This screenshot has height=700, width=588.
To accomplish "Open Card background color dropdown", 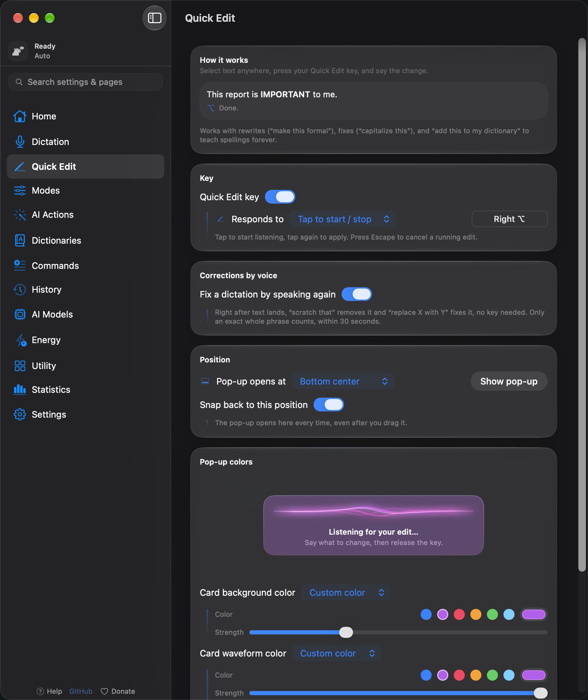I will [346, 593].
